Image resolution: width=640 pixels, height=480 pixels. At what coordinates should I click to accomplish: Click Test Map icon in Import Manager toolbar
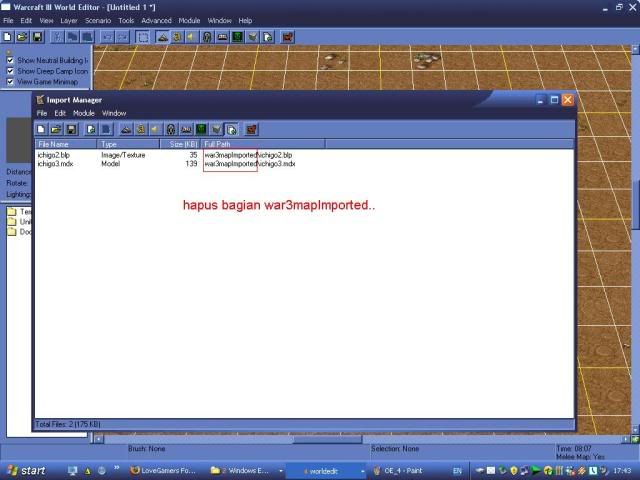251,129
